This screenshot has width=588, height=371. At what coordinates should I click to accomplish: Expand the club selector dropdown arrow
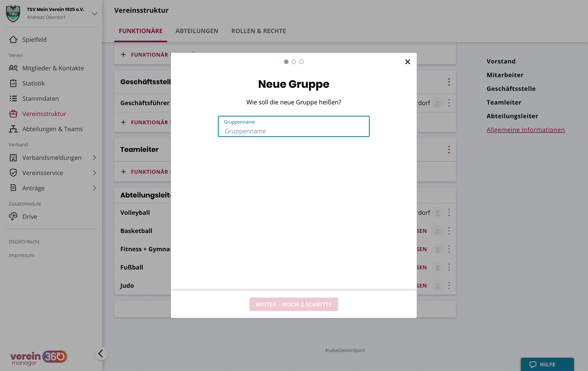pos(94,14)
